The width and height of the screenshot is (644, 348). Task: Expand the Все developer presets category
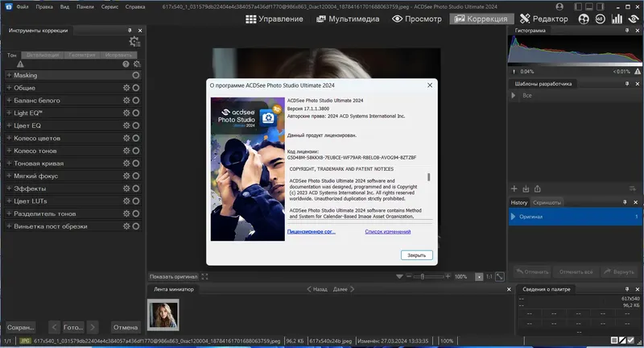pyautogui.click(x=514, y=95)
